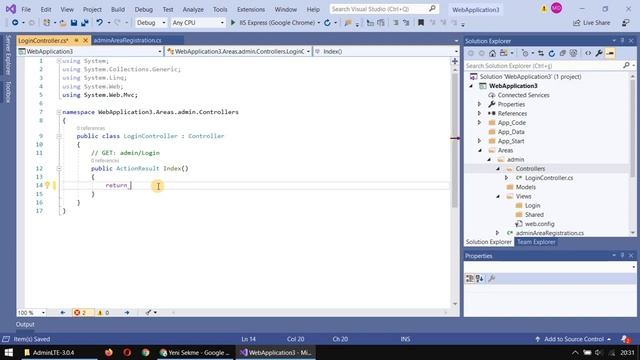640x360 pixels.
Task: Collapse the Areas folder
Action: [480, 150]
